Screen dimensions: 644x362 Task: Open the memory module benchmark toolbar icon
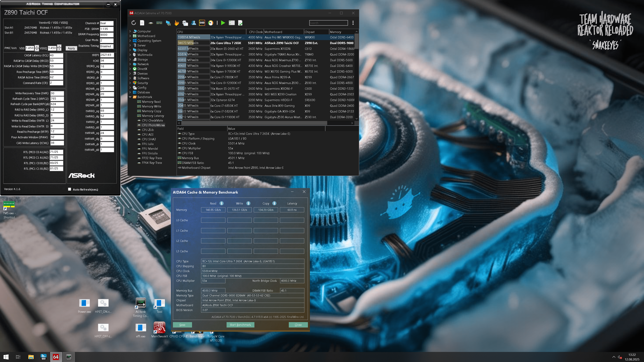coord(159,23)
